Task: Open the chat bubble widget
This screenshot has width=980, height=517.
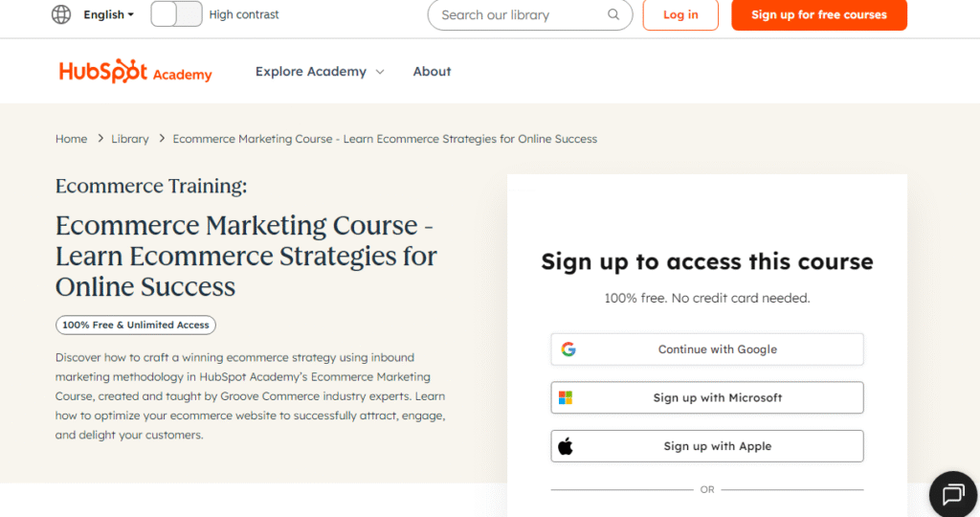Action: click(x=953, y=494)
